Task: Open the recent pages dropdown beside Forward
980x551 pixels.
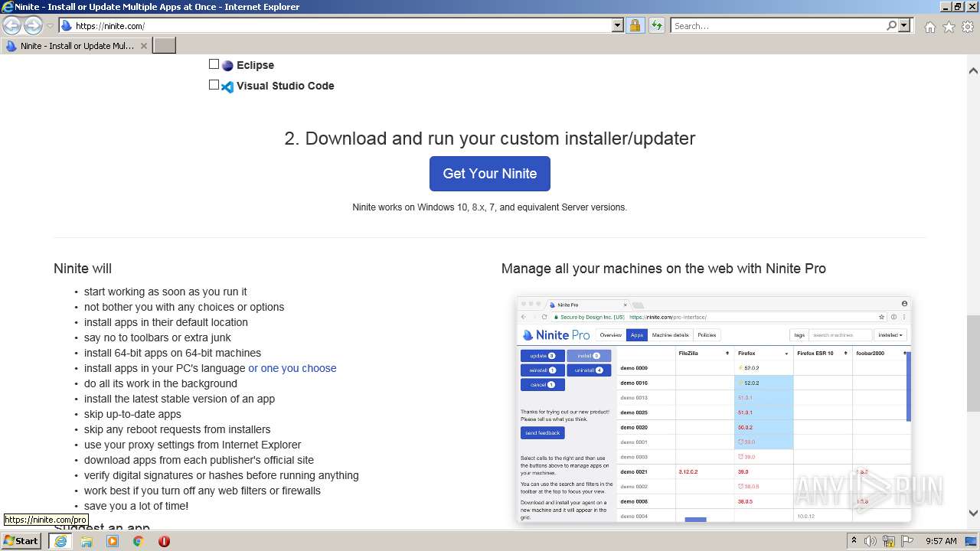Action: coord(50,25)
